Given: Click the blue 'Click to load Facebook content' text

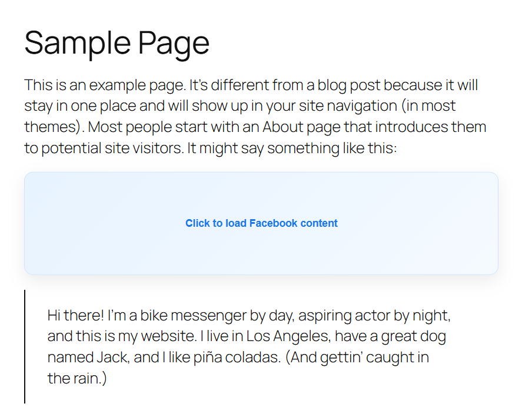Looking at the screenshot, I should tap(261, 223).
